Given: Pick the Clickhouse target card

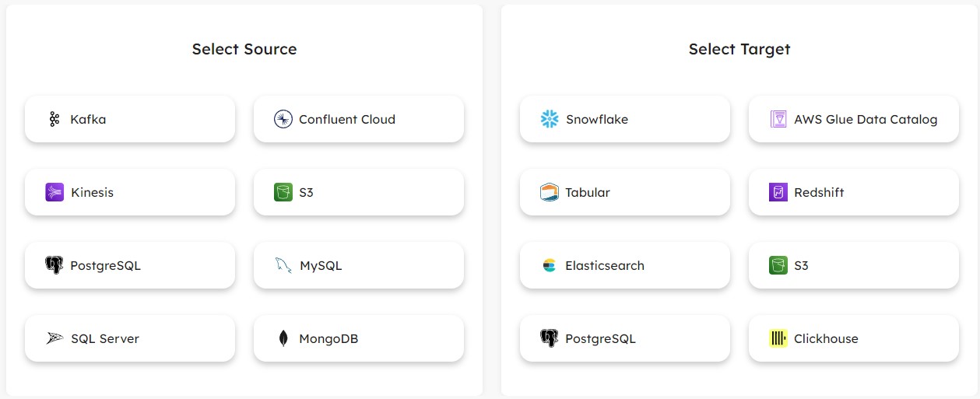Looking at the screenshot, I should [854, 339].
